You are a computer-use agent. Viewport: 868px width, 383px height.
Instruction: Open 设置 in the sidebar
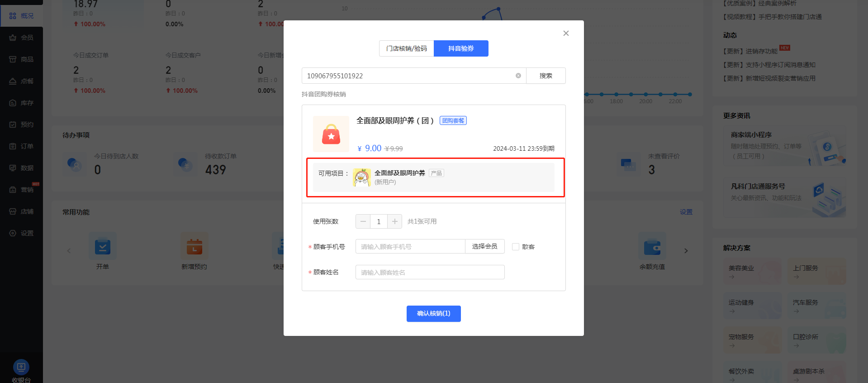pyautogui.click(x=21, y=233)
